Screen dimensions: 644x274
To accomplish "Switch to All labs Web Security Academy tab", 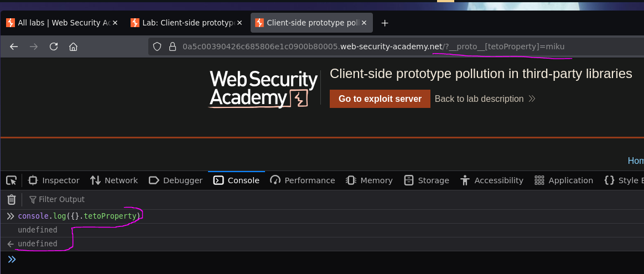I will tap(61, 23).
